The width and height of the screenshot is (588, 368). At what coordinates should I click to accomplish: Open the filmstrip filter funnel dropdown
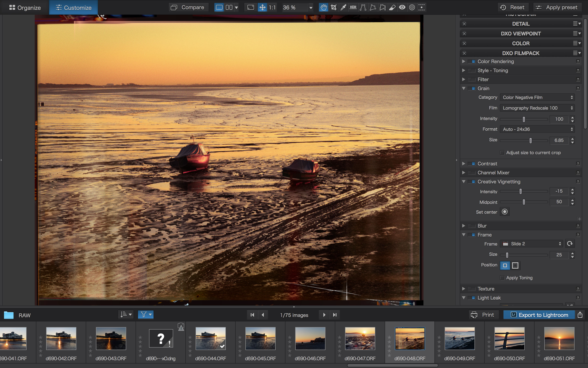[146, 315]
